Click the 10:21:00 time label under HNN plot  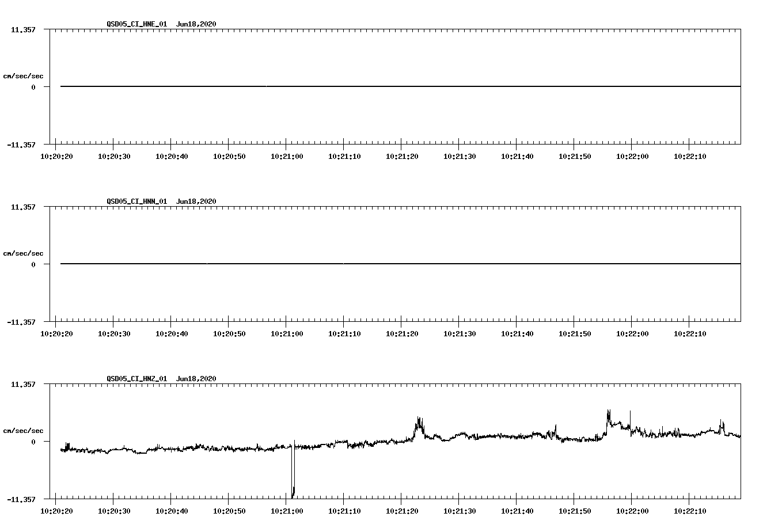tap(287, 334)
